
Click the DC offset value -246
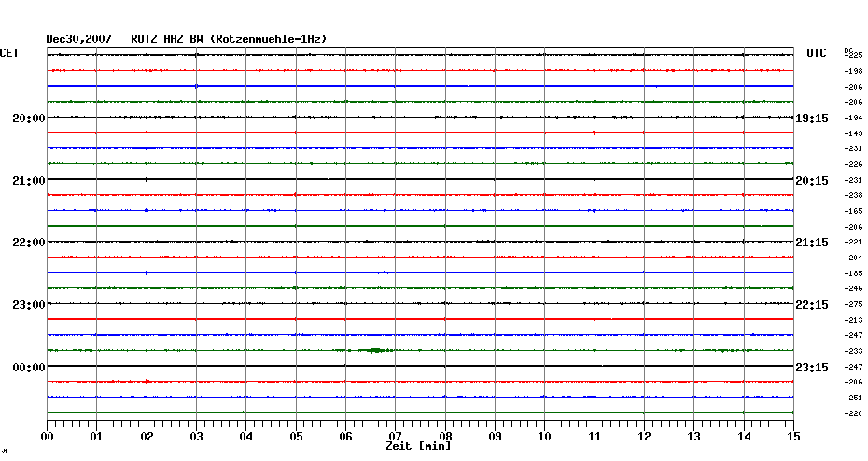pos(854,289)
